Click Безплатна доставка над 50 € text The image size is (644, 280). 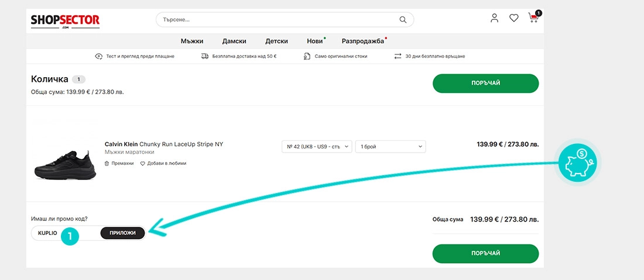(x=244, y=56)
